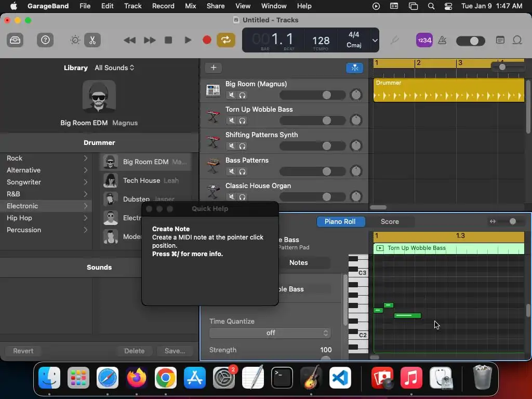Viewport: 532px width, 399px height.
Task: Click the tempo value 128
Action: point(321,41)
